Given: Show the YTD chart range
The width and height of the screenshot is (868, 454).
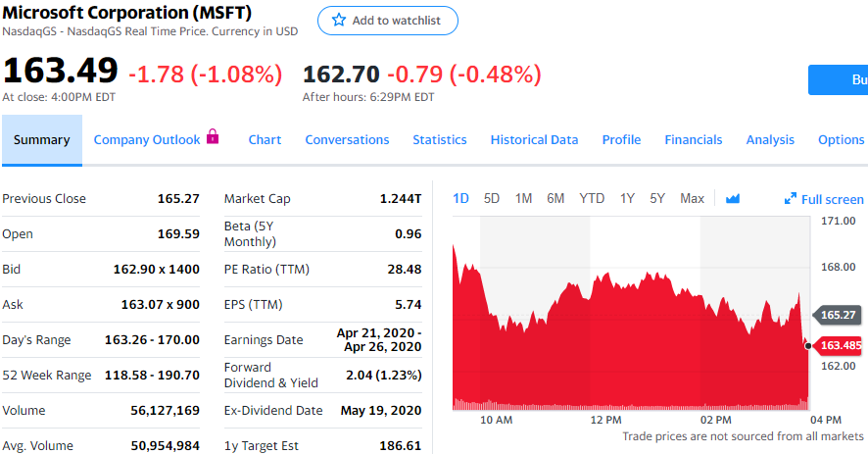Looking at the screenshot, I should [x=592, y=198].
